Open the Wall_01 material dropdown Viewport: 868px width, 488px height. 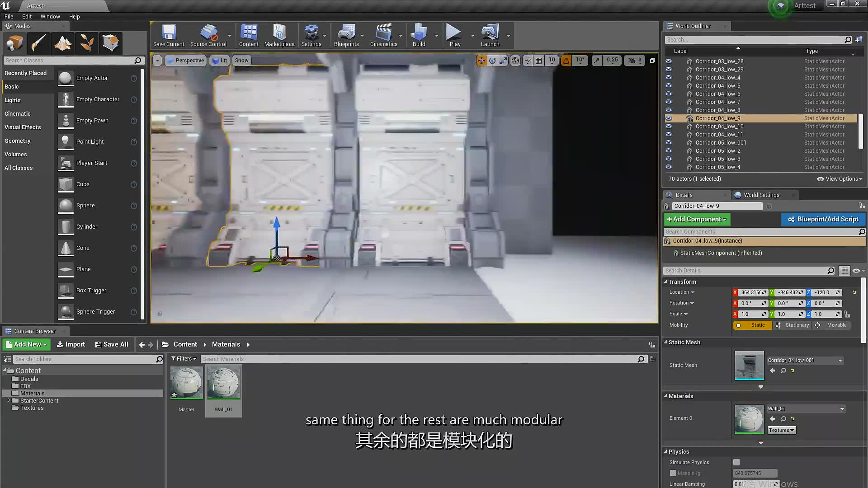point(806,409)
